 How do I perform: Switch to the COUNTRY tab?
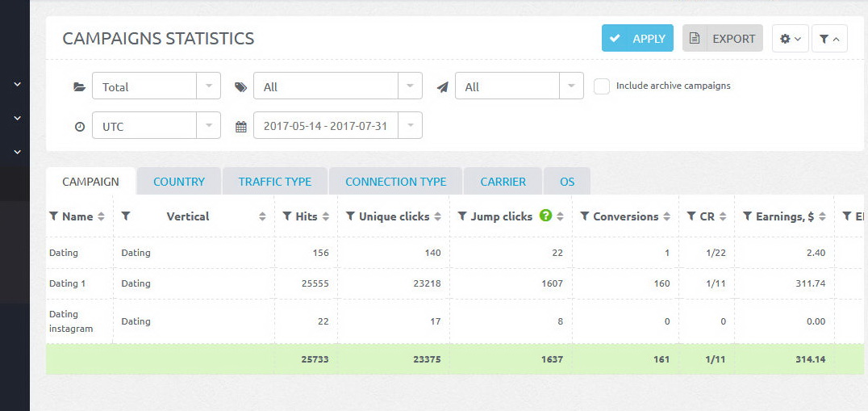click(x=179, y=182)
